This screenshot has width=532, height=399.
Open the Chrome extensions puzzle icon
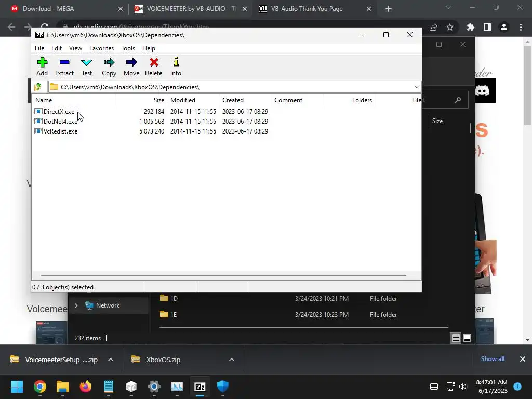tap(471, 27)
